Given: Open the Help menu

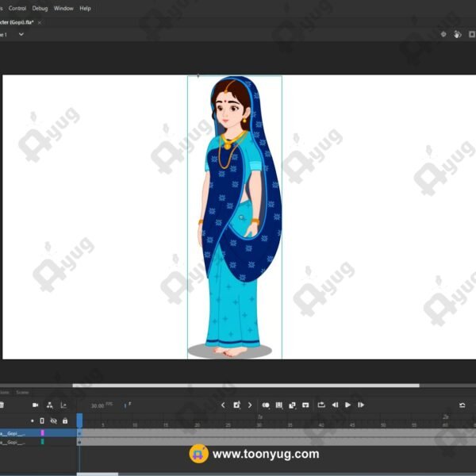Looking at the screenshot, I should click(x=85, y=8).
